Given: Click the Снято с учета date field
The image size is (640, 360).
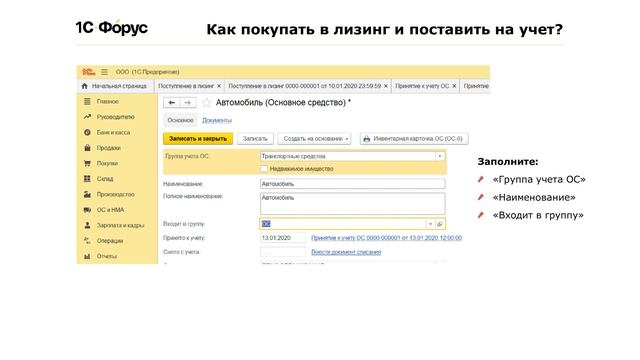Looking at the screenshot, I should [283, 252].
